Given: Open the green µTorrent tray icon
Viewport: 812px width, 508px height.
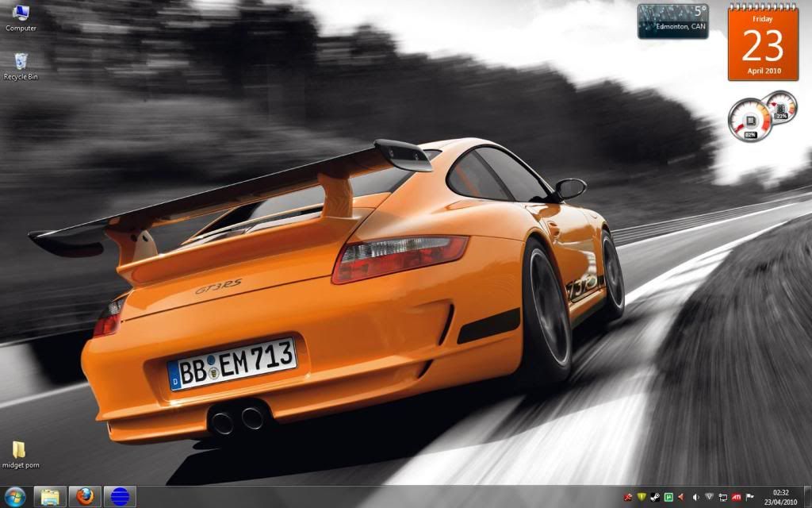Looking at the screenshot, I should 668,498.
